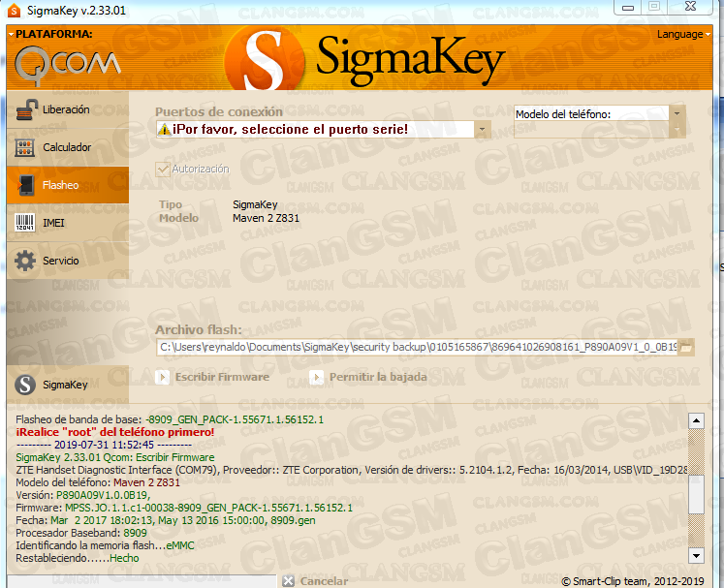
Task: Click the serial port warning icon
Action: coord(164,130)
